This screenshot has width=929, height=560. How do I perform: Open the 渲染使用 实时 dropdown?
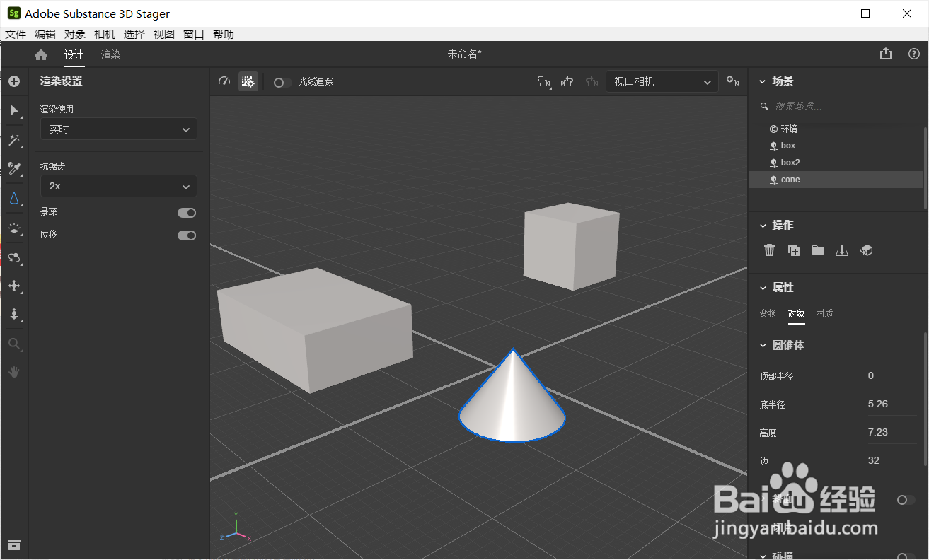point(118,129)
